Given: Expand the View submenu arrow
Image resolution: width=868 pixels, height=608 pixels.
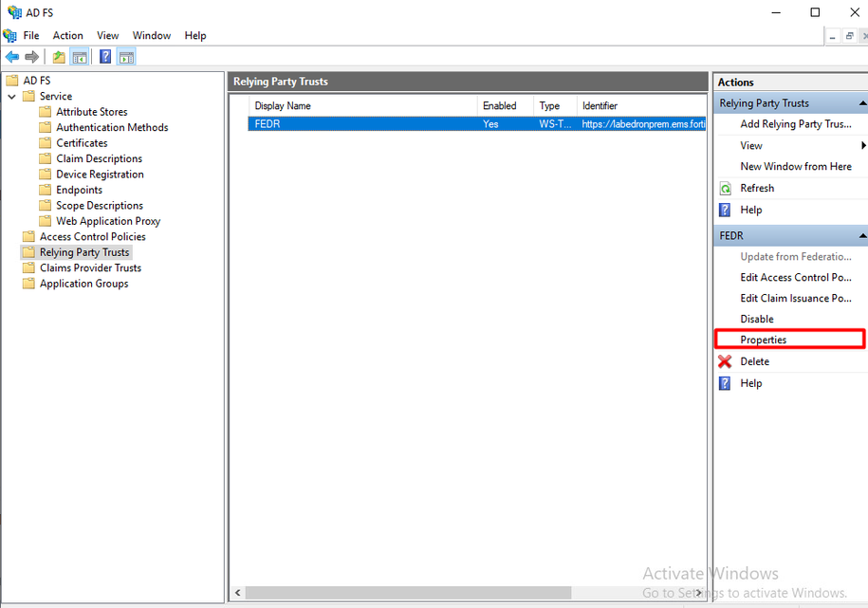Looking at the screenshot, I should (863, 146).
